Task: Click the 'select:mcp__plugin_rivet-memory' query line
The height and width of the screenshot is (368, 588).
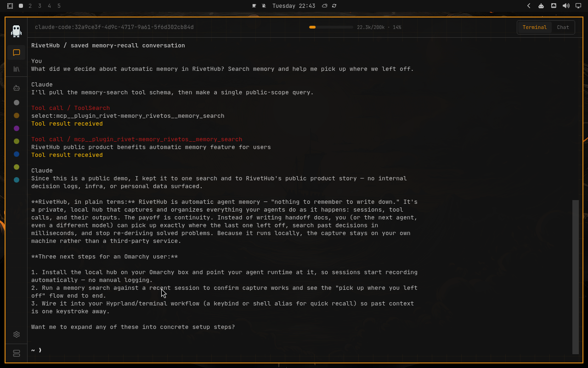Action: pos(128,116)
